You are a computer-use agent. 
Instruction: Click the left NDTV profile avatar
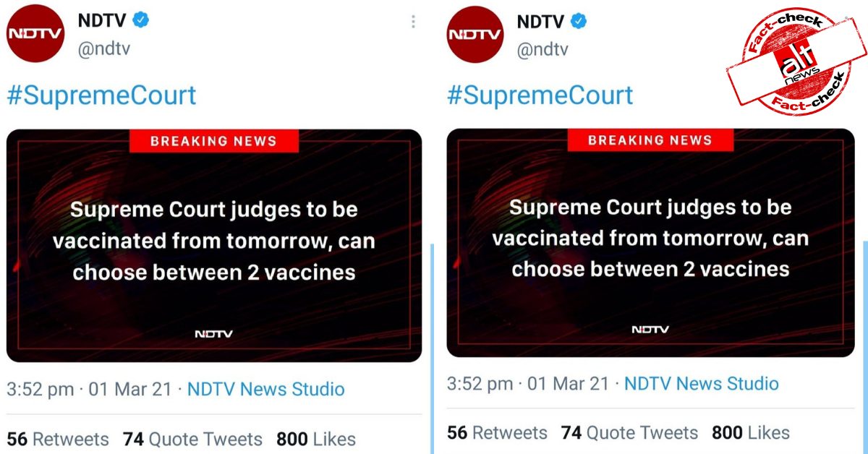(x=35, y=34)
